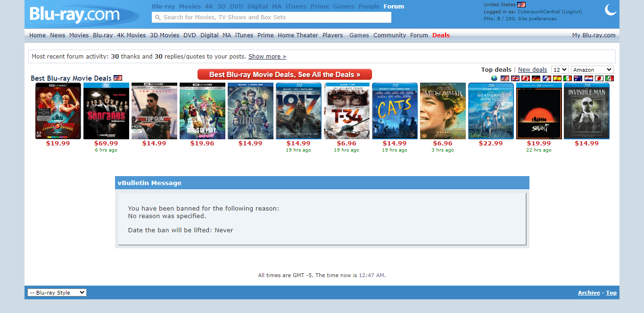Select the Italy flag
This screenshot has width=644, height=313.
click(567, 78)
